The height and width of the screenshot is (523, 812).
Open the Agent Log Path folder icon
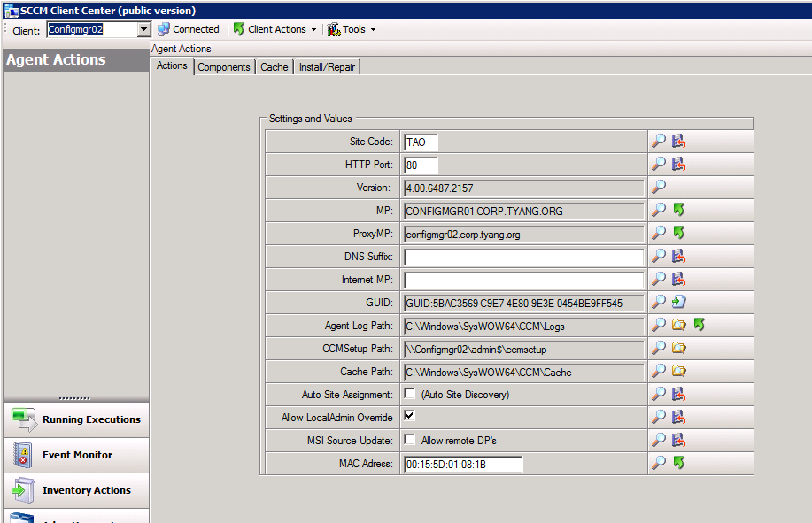pyautogui.click(x=678, y=325)
